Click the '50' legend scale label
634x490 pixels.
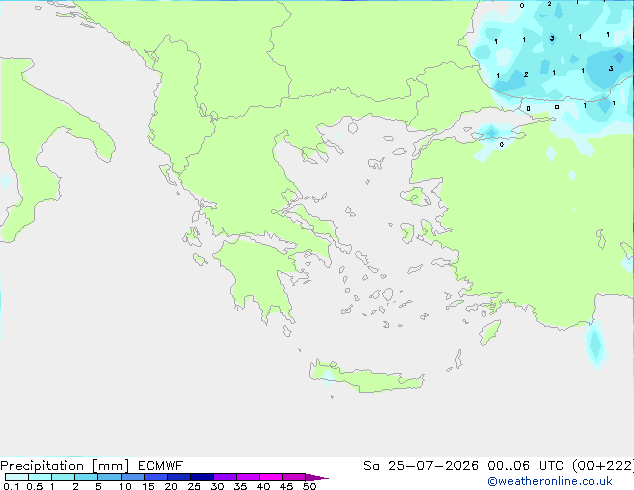point(310,486)
